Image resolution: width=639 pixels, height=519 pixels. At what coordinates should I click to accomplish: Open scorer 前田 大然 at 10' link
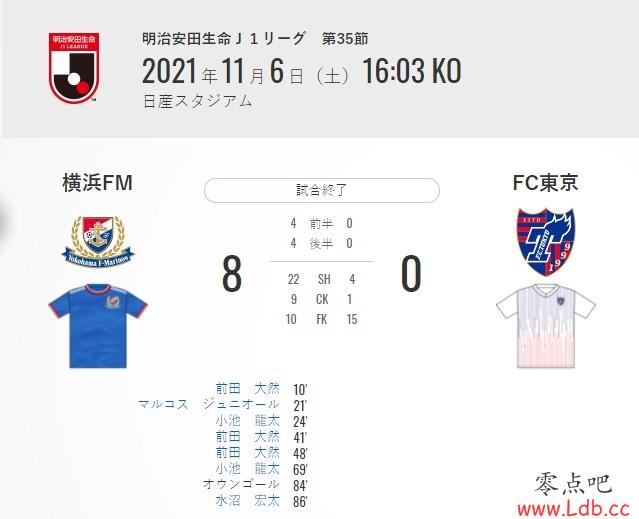[247, 389]
